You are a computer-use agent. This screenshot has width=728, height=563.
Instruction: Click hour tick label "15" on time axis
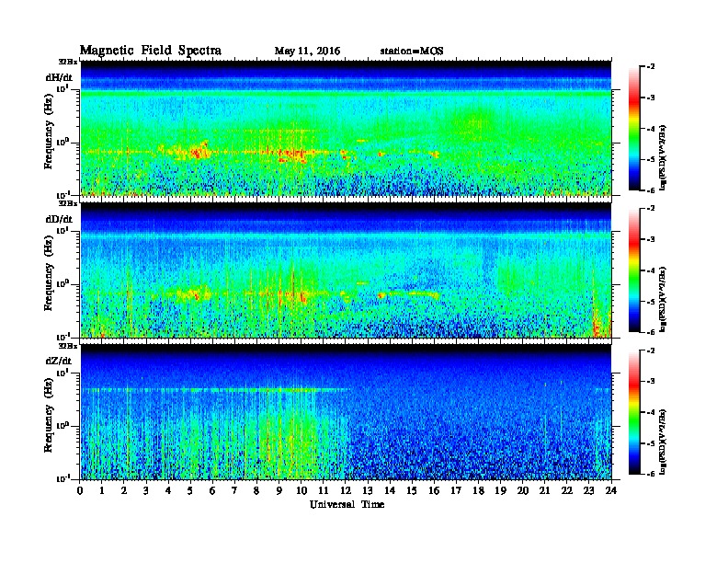tap(412, 490)
